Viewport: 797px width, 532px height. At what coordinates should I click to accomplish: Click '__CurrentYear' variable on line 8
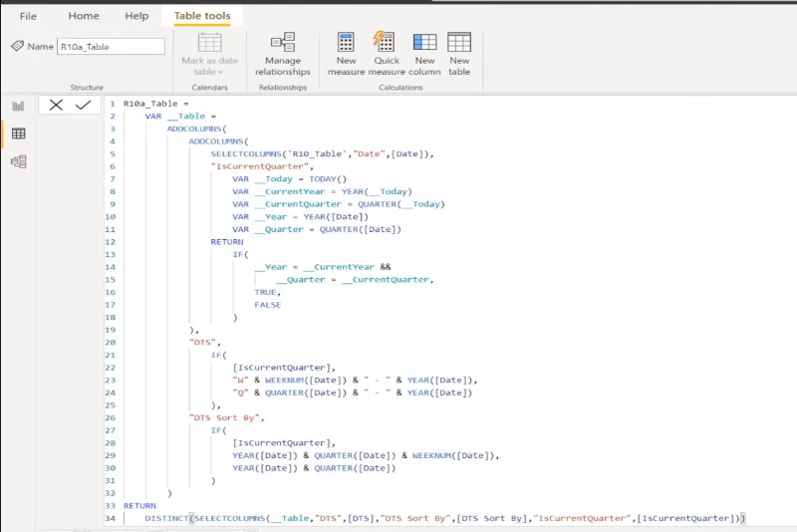coord(289,191)
